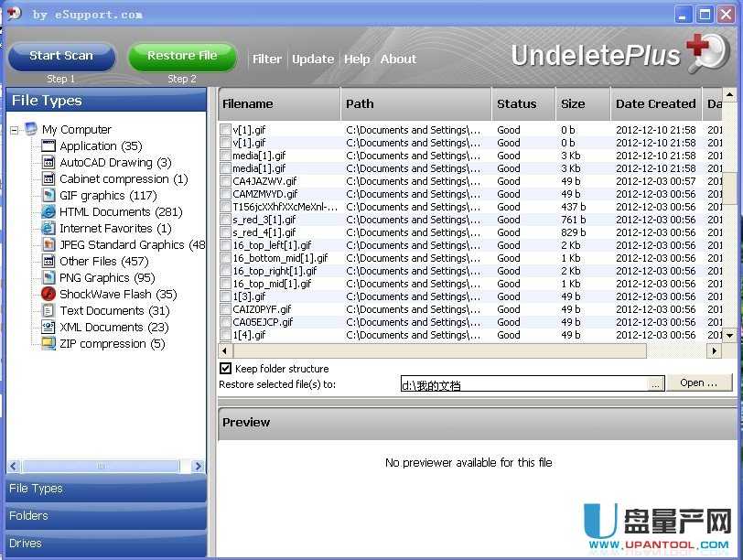Open the About menu item
Image resolution: width=743 pixels, height=560 pixels.
(x=398, y=59)
